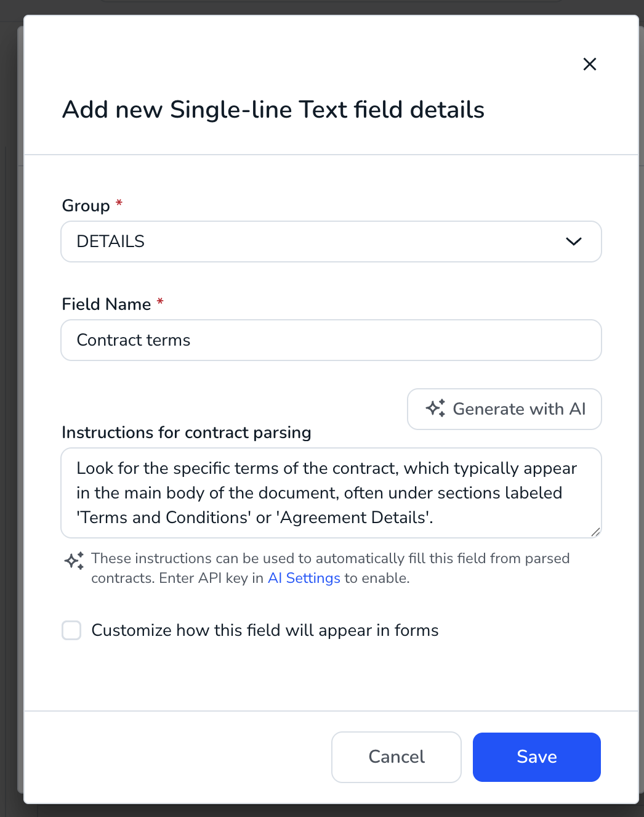644x817 pixels.
Task: Click the 'Instructions for contract parsing' label
Action: click(x=187, y=433)
